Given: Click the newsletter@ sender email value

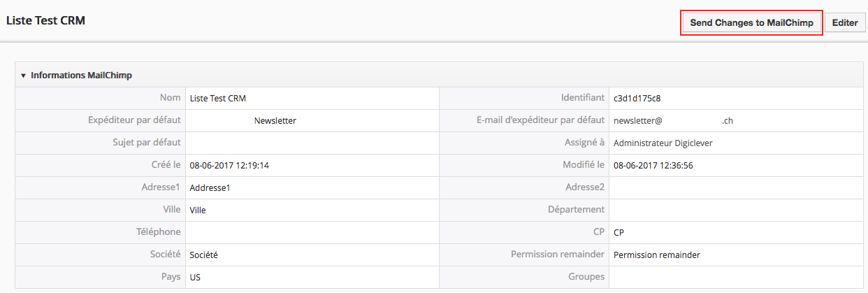Looking at the screenshot, I should click(x=637, y=121).
